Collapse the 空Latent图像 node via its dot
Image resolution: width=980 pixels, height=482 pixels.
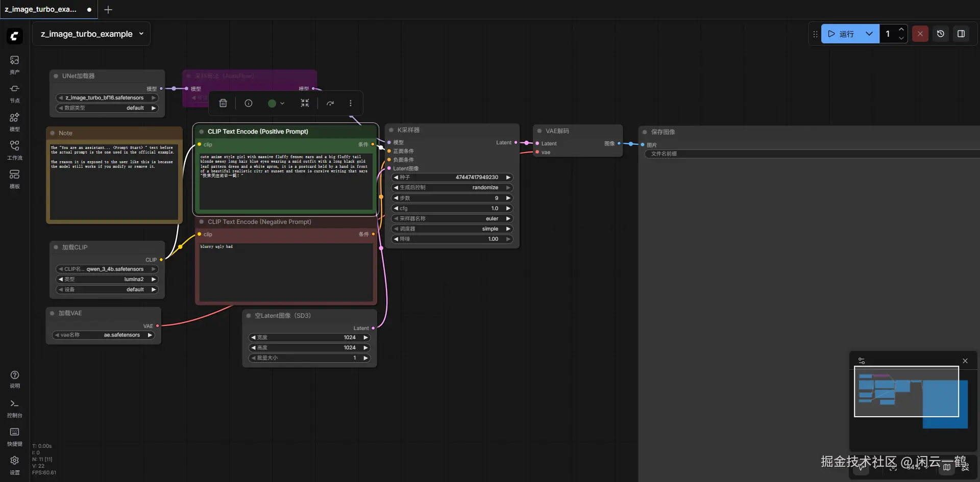[249, 316]
